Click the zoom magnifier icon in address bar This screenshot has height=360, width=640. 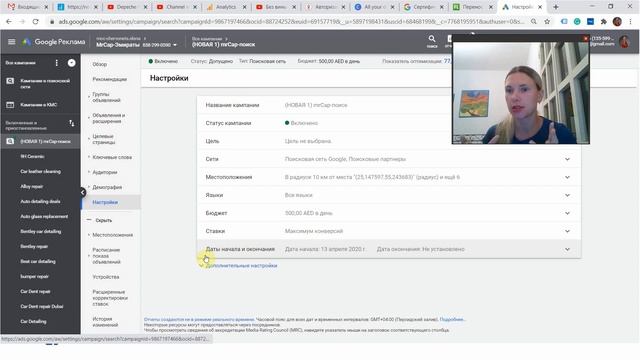[533, 22]
